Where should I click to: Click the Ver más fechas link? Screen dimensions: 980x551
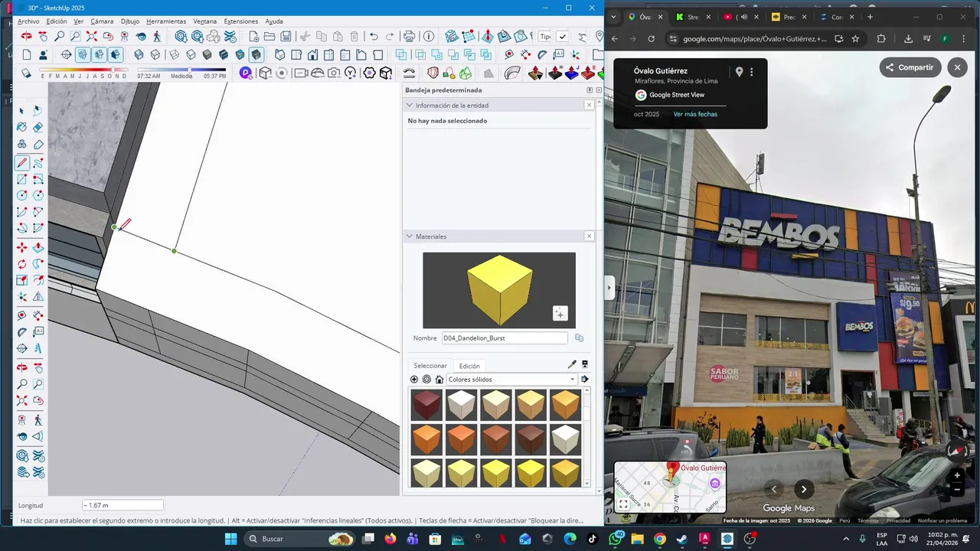click(x=695, y=114)
